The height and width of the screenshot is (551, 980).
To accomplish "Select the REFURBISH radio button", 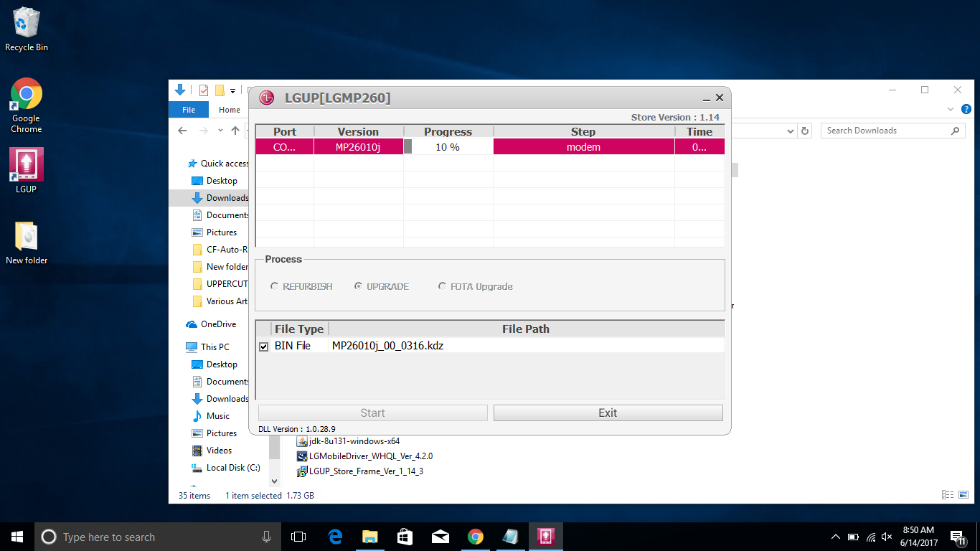I will click(274, 286).
